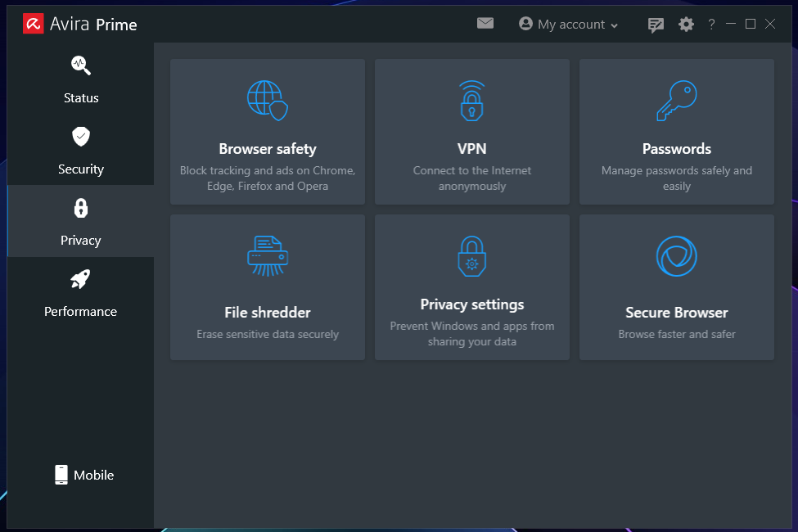Click the Browser safety globe shield icon

[268, 101]
